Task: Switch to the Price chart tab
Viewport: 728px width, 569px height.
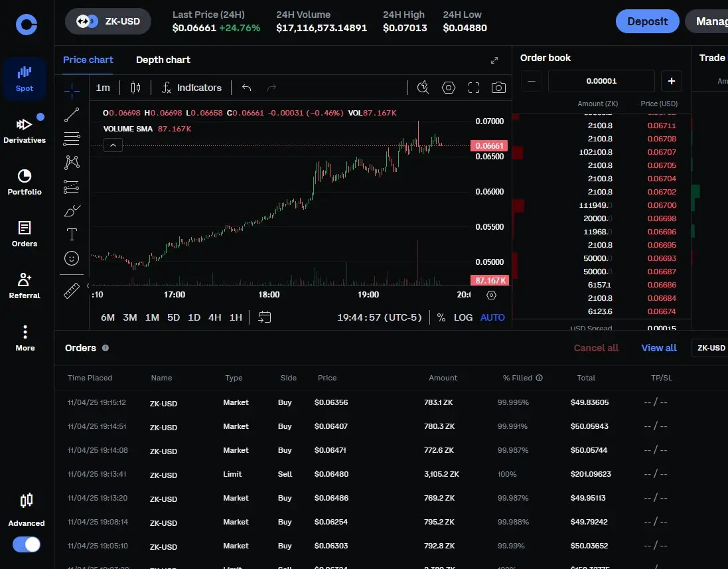Action: [x=88, y=60]
